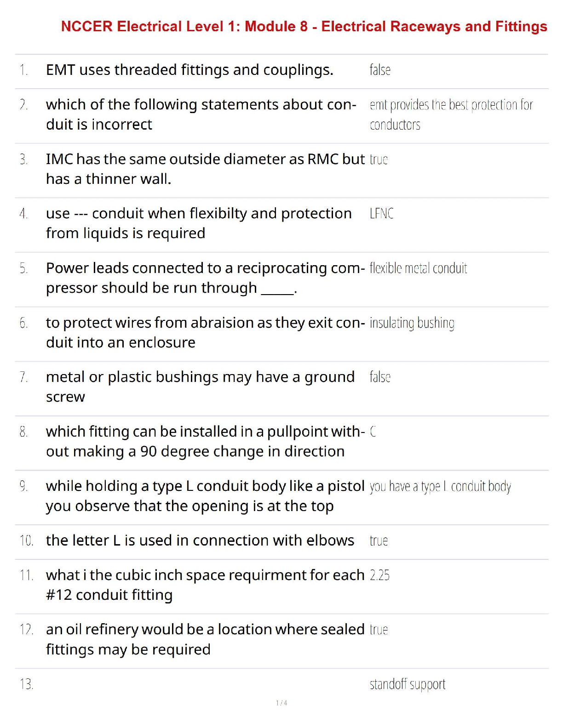Select 'you have a type L conduit body' answer
This screenshot has height=728, width=563.
point(440,486)
